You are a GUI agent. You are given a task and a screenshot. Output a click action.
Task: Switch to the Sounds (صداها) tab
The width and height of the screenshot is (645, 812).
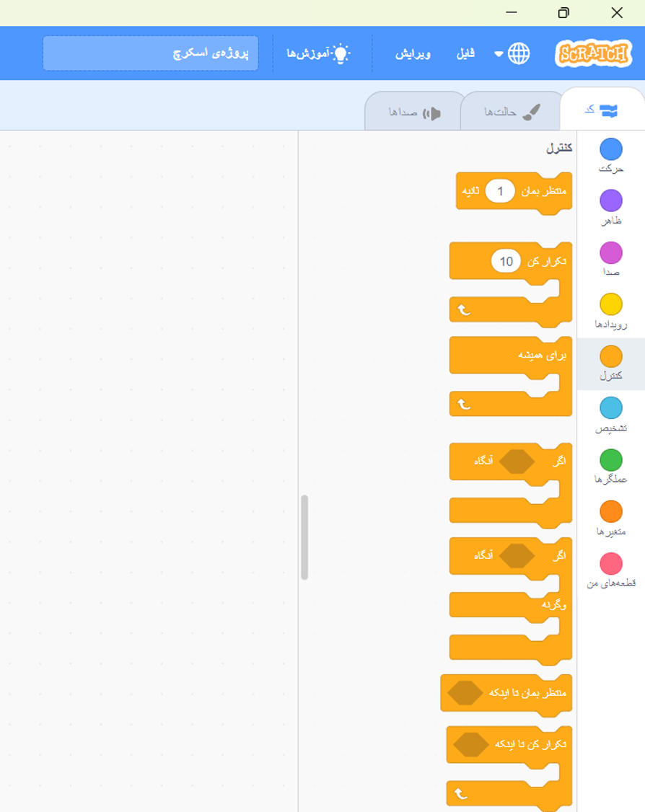pyautogui.click(x=414, y=112)
